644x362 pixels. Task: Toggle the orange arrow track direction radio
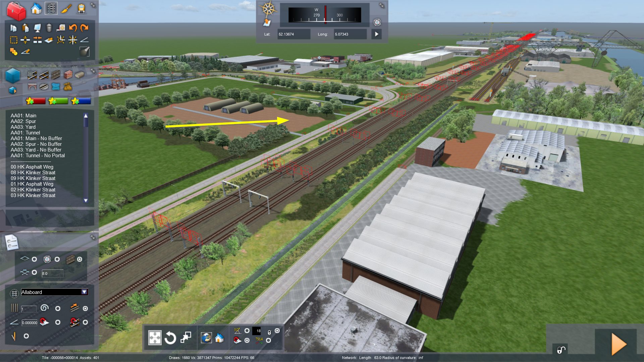coord(86,309)
